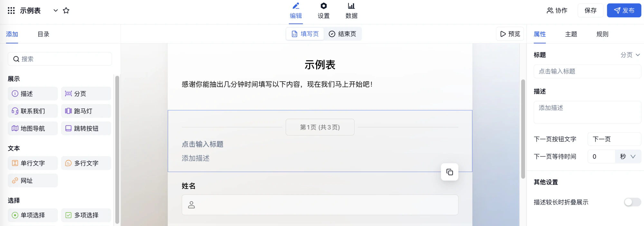Open the 分页 type dropdown in properties
The width and height of the screenshot is (644, 226).
pyautogui.click(x=630, y=55)
